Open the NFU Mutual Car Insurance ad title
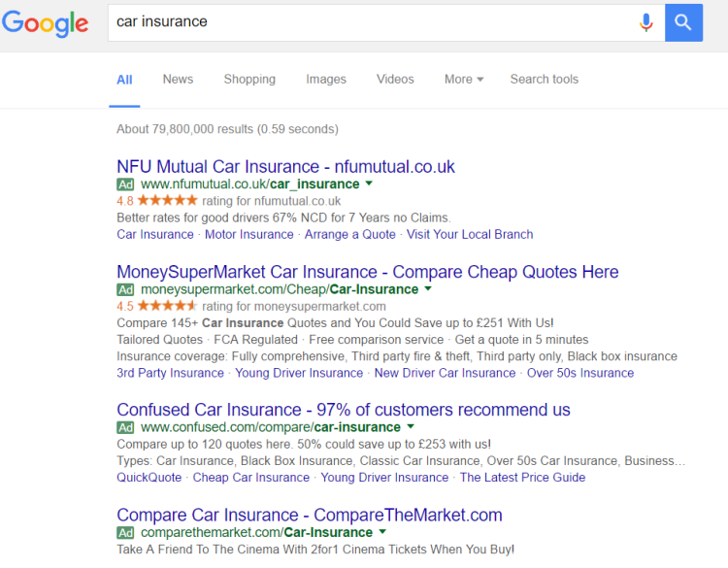 285,167
